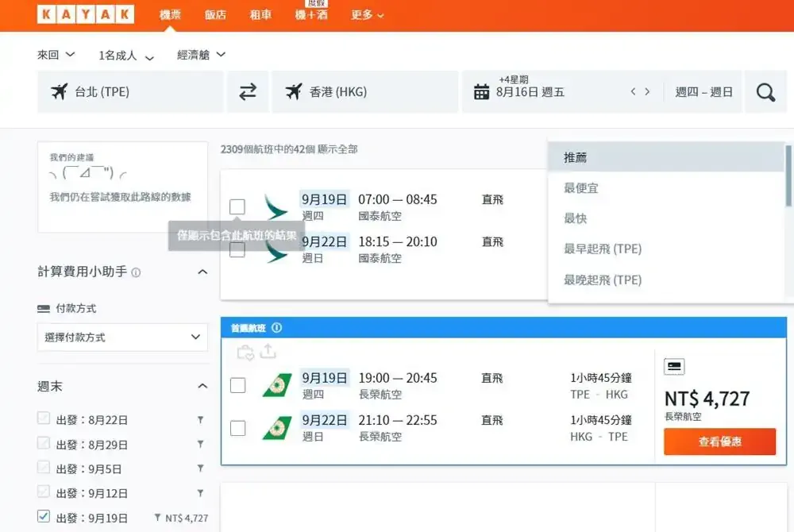Open the 經濟艙 cabin class dropdown

point(201,55)
